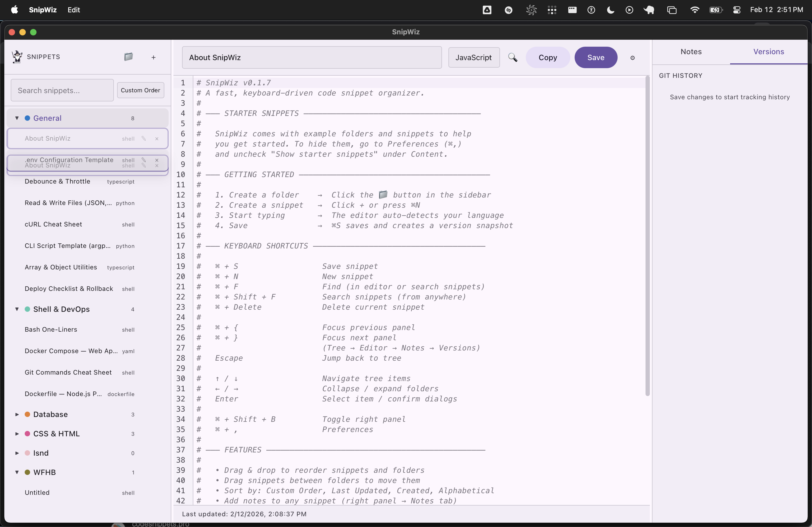Open the Edit menu

73,10
